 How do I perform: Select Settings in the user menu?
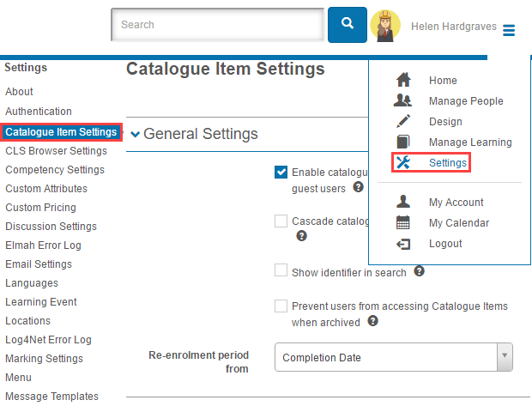coord(448,163)
